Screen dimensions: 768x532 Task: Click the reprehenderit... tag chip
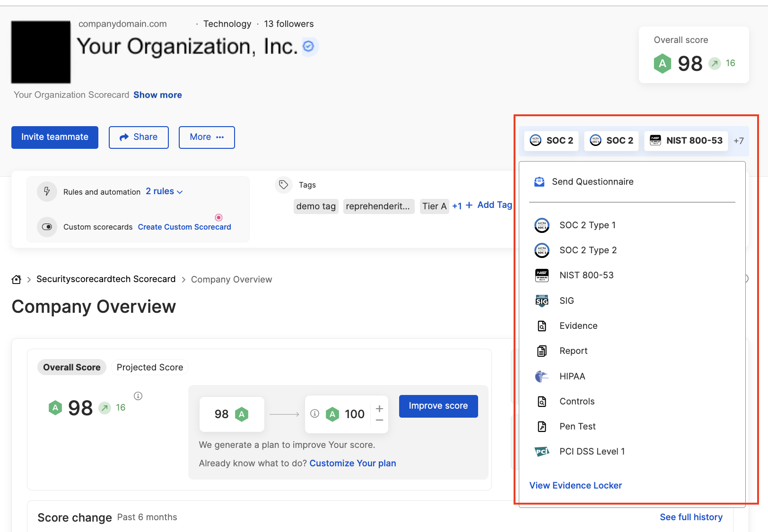click(379, 206)
